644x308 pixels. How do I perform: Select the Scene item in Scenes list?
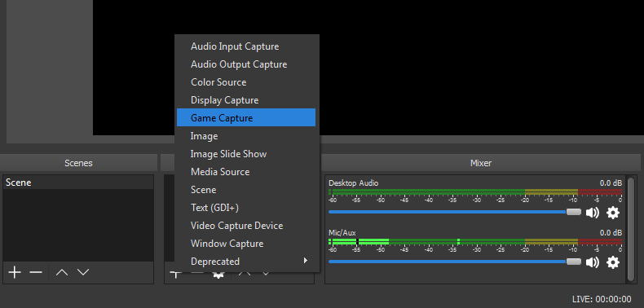point(78,183)
